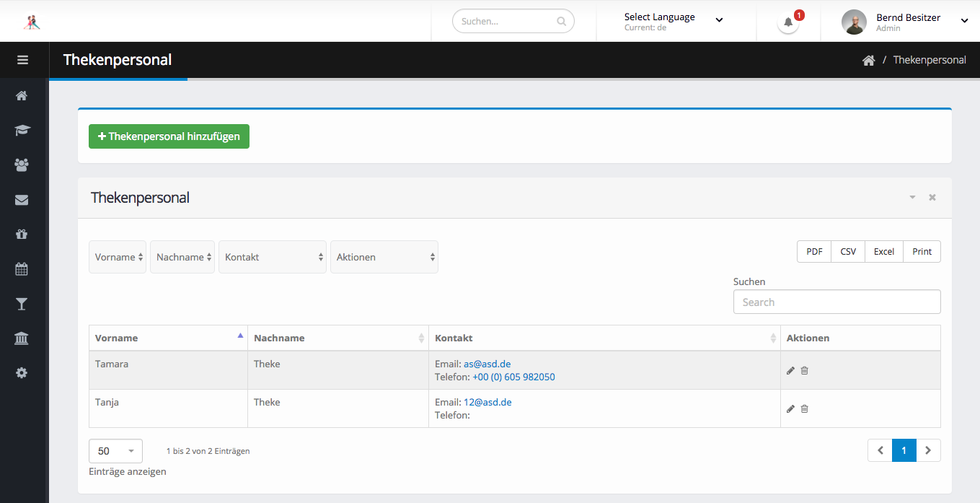980x503 pixels.
Task: Click the Thekenpersonal page title tab
Action: [x=118, y=60]
